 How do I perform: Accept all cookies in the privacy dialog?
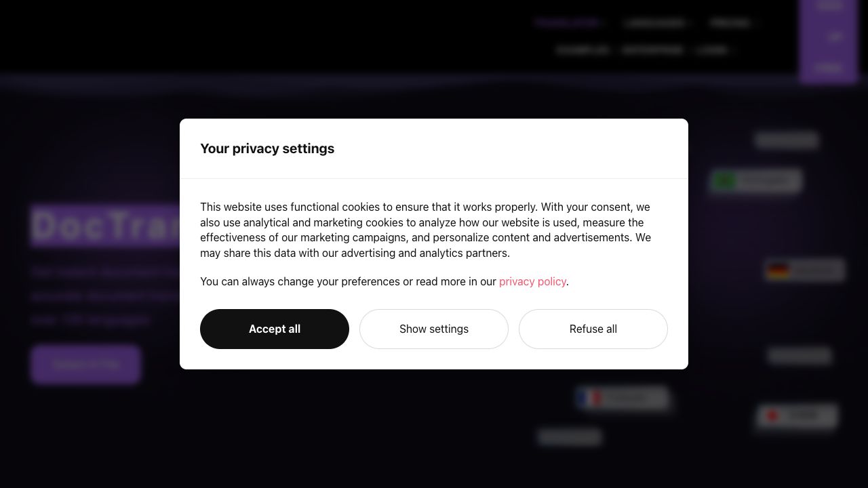coord(274,329)
